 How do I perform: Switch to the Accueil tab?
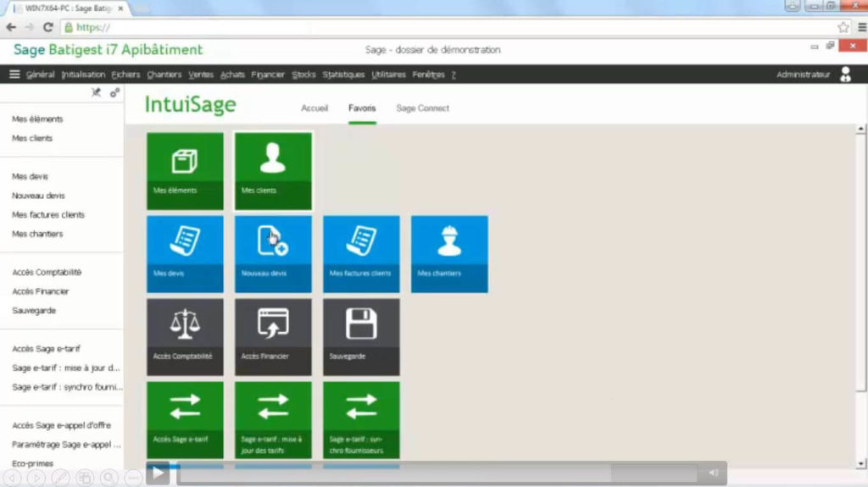[x=314, y=108]
